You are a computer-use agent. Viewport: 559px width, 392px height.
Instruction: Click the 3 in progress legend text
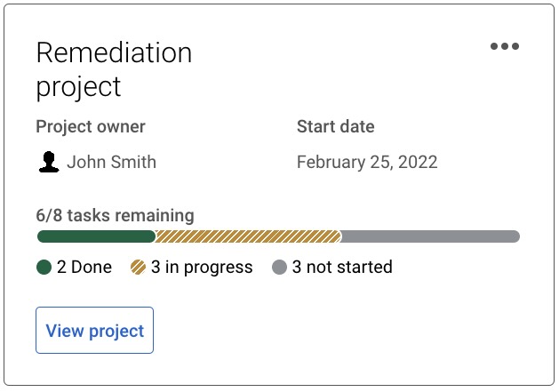pos(202,267)
